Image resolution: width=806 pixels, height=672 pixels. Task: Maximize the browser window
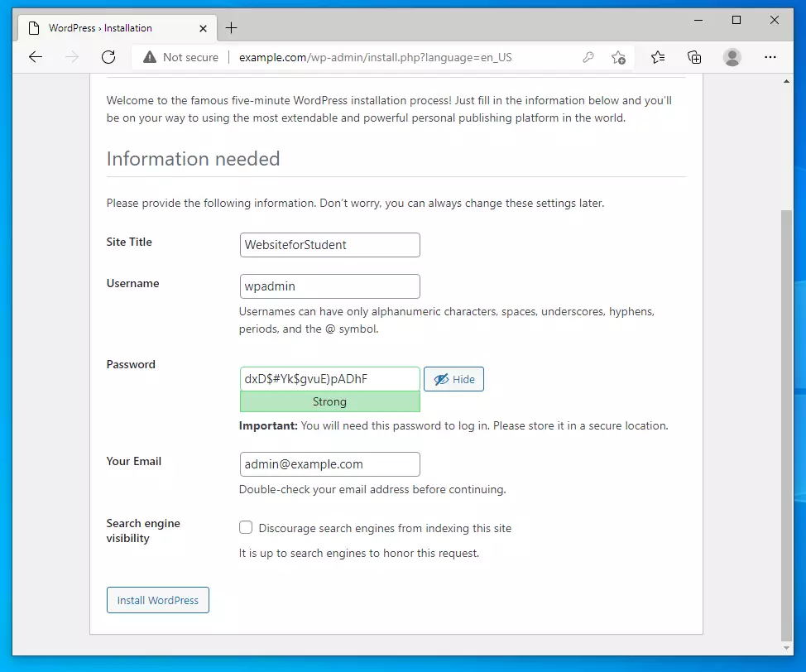pyautogui.click(x=736, y=20)
